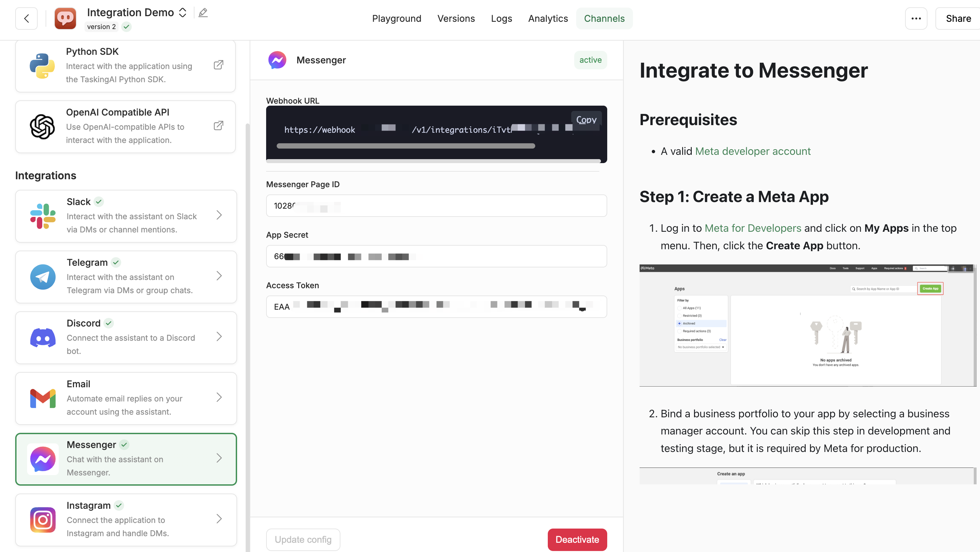Click the Meta developer account link
This screenshot has width=980, height=552.
(x=752, y=151)
